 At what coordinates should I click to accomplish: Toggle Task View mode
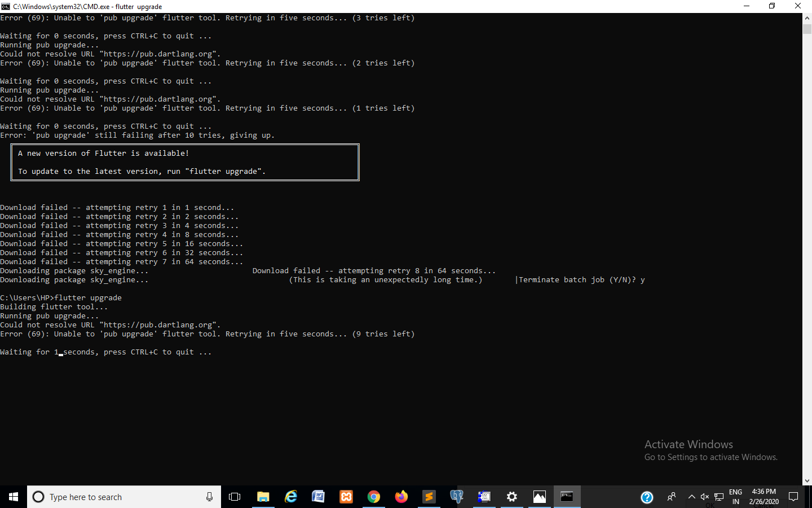pyautogui.click(x=235, y=497)
